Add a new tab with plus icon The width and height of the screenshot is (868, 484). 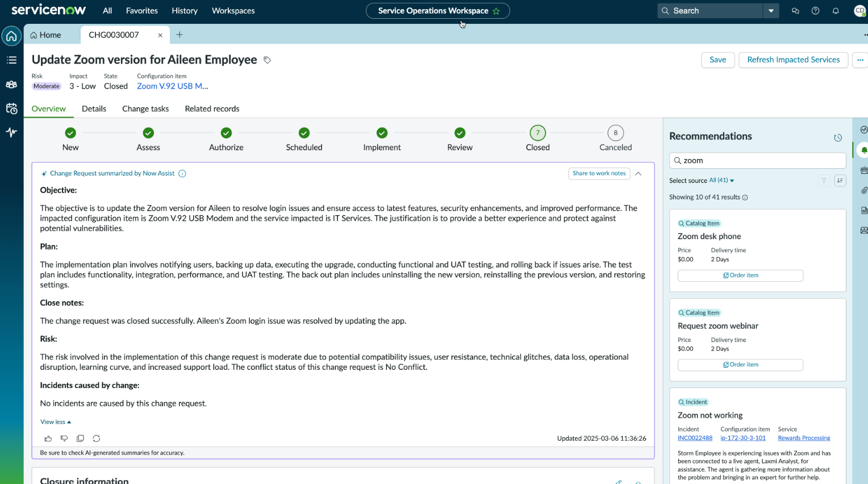(x=180, y=35)
